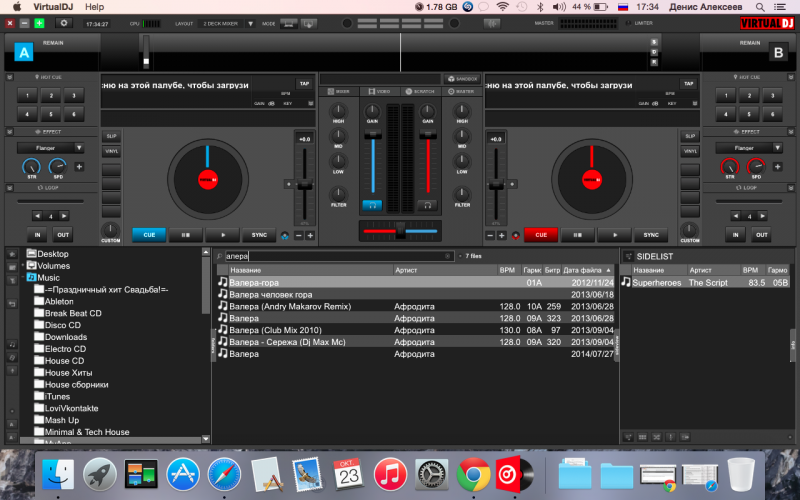Viewport: 800px width, 500px height.
Task: Open VirtualDJ menu in menu bar
Action: pos(55,7)
